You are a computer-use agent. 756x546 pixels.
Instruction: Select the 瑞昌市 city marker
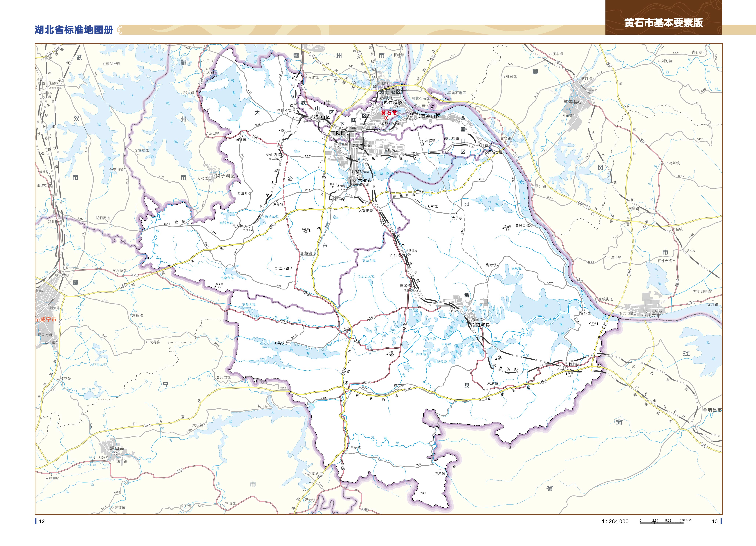(x=705, y=410)
